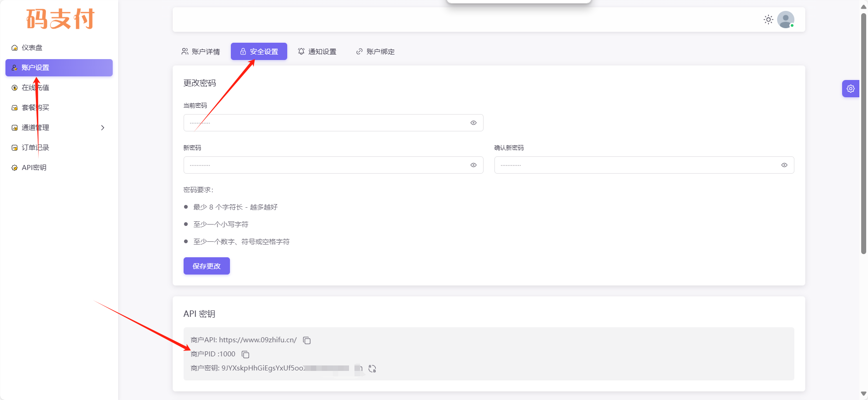The height and width of the screenshot is (400, 868).
Task: Open the floating settings gear panel
Action: 850,89
